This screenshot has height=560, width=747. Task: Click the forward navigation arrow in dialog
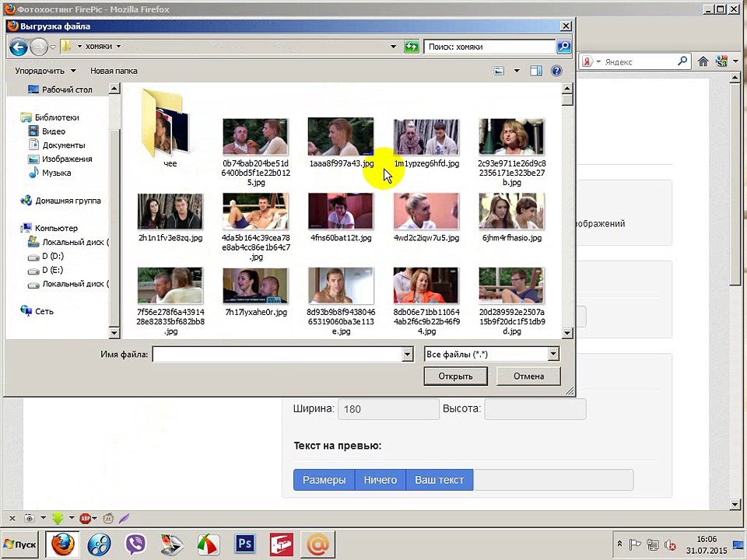(39, 47)
